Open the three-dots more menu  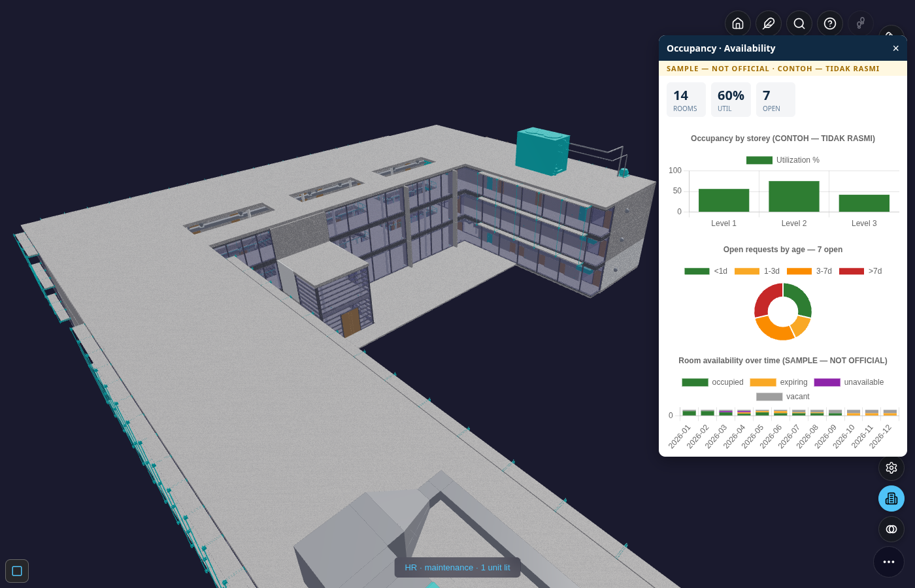click(x=889, y=562)
